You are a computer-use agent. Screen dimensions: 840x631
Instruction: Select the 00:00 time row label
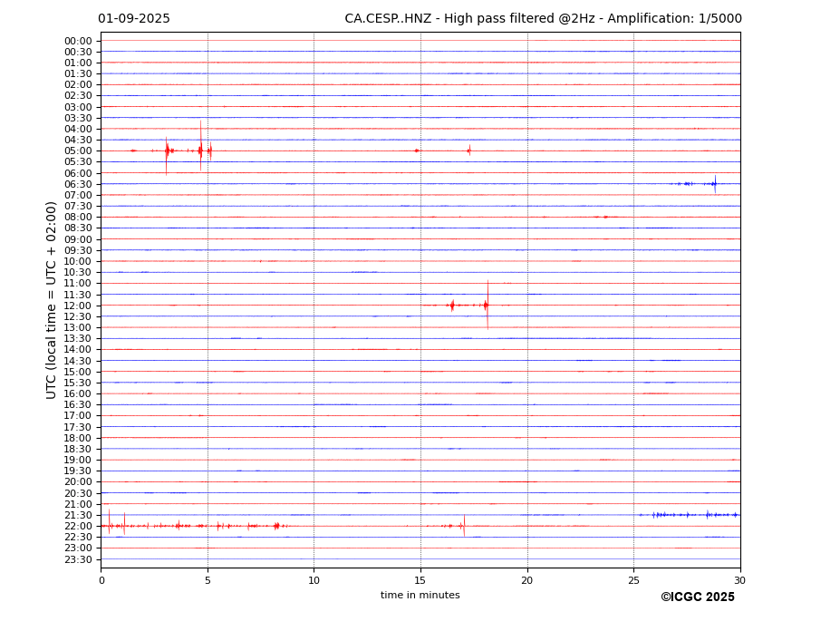[x=78, y=42]
